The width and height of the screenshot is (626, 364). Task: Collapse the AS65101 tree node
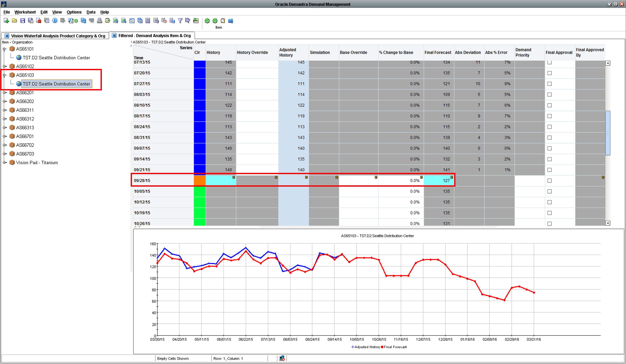pyautogui.click(x=4, y=49)
